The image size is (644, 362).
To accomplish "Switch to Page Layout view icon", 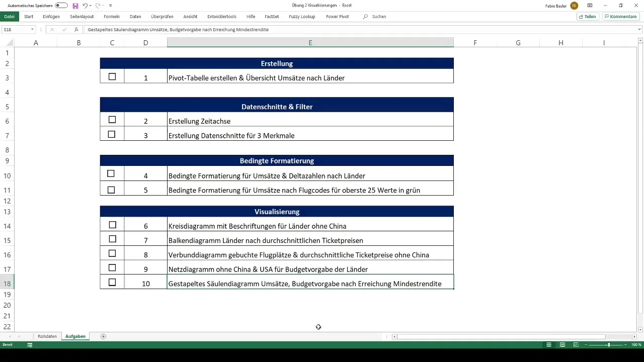I will point(562,345).
